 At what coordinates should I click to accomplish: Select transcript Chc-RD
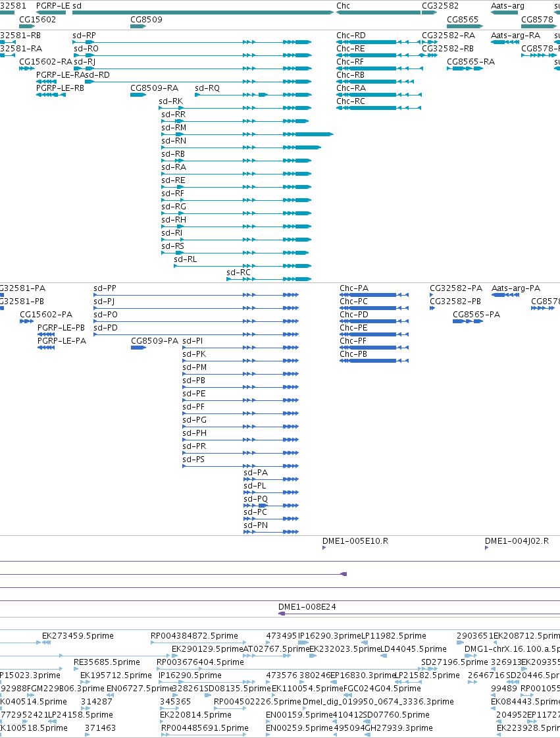tap(351, 36)
